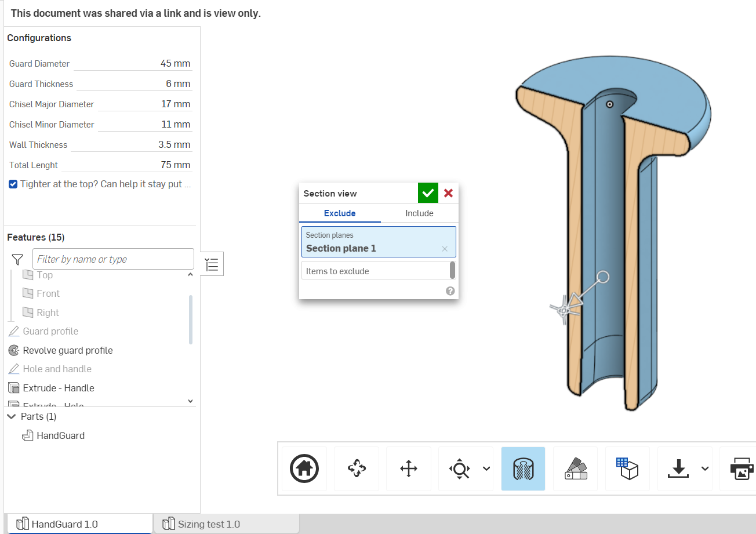
Task: Click the Home view icon
Action: (304, 468)
